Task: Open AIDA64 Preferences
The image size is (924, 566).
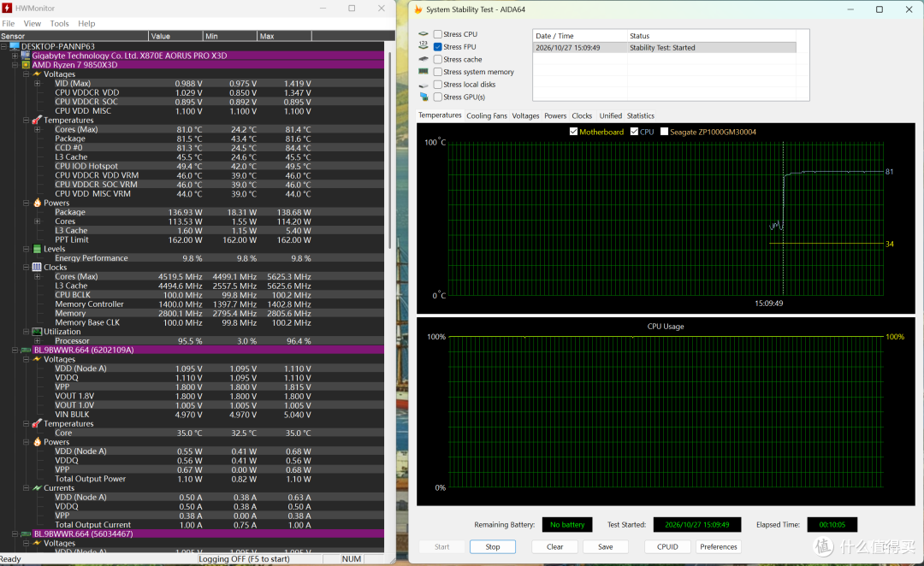Action: point(719,546)
